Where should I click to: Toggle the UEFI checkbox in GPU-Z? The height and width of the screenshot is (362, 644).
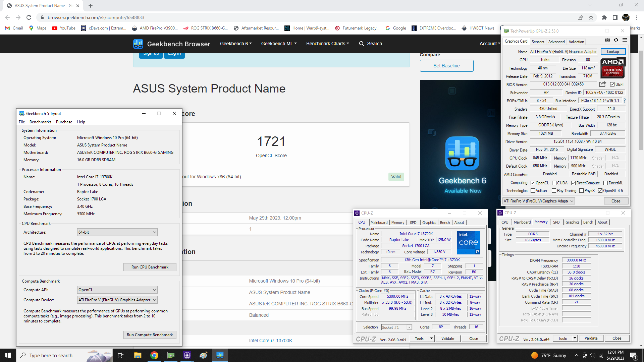612,84
